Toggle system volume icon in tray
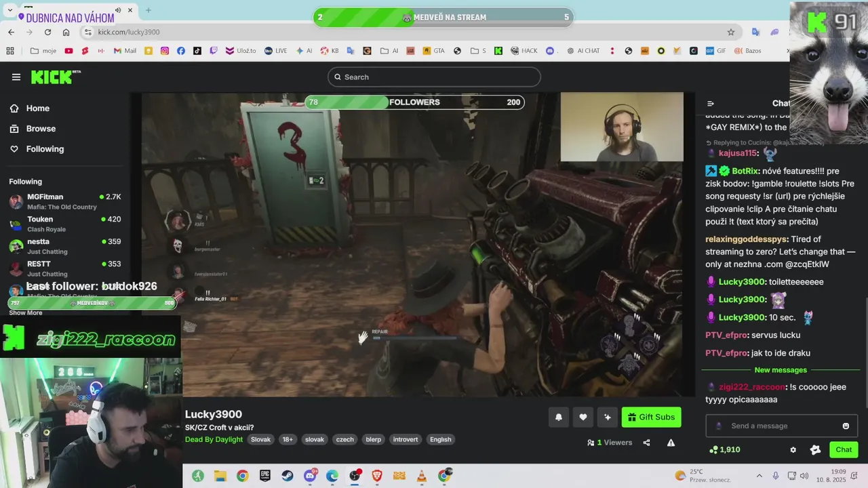868x488 pixels. click(804, 476)
